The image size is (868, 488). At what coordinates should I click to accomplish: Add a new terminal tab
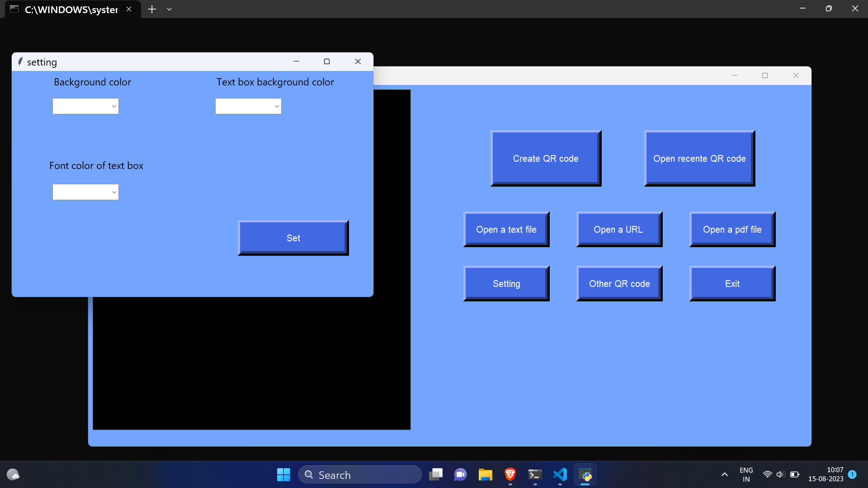click(x=152, y=9)
